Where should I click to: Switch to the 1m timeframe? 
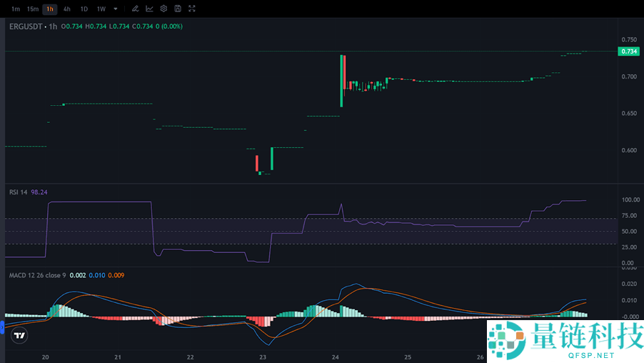[15, 9]
